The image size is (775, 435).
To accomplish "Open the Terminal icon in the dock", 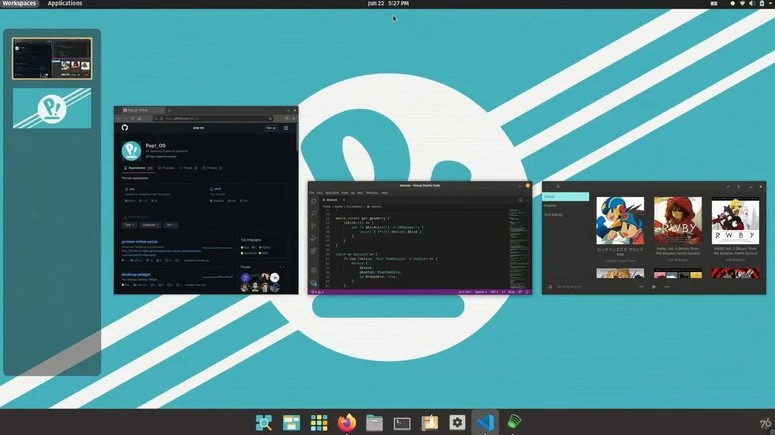I will tap(402, 423).
